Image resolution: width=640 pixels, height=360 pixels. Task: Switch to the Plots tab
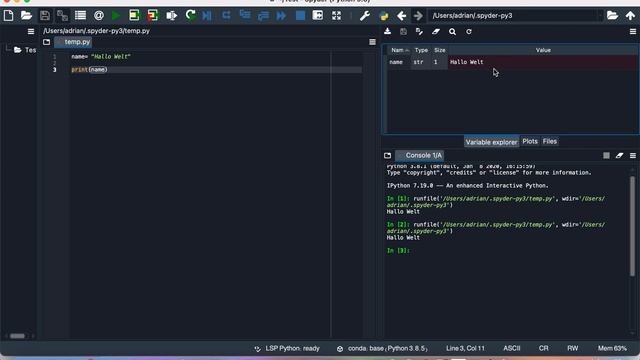pyautogui.click(x=530, y=141)
